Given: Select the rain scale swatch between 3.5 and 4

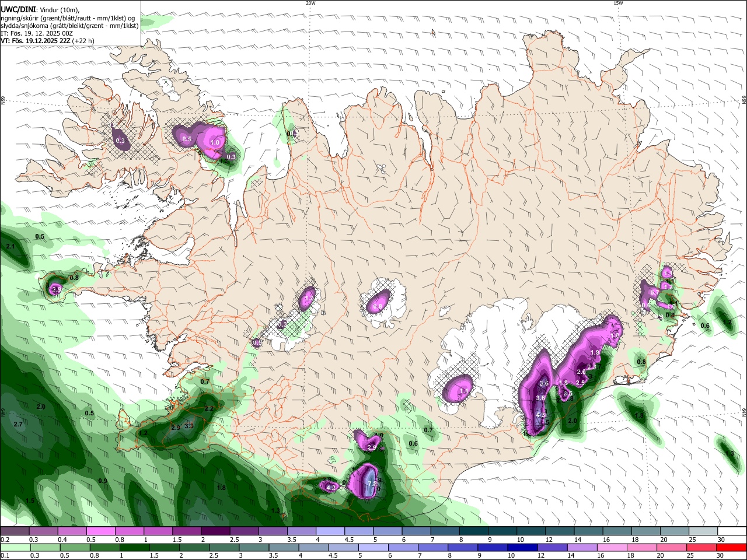Looking at the screenshot, I should tap(284, 548).
